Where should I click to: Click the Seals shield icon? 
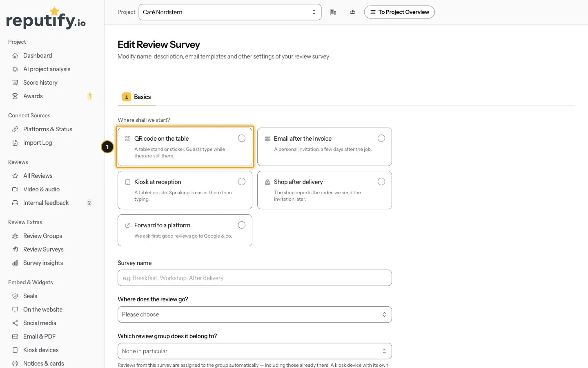[x=15, y=296]
